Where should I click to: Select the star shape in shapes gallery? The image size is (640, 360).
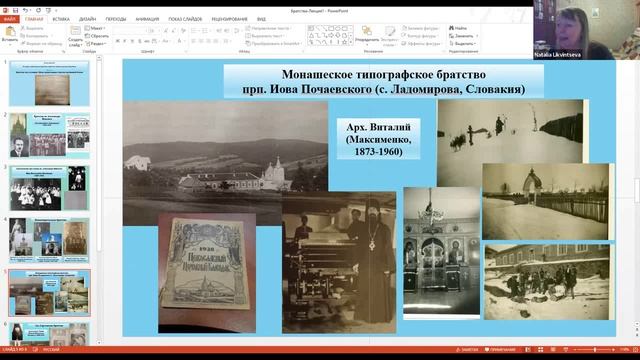tap(344, 42)
